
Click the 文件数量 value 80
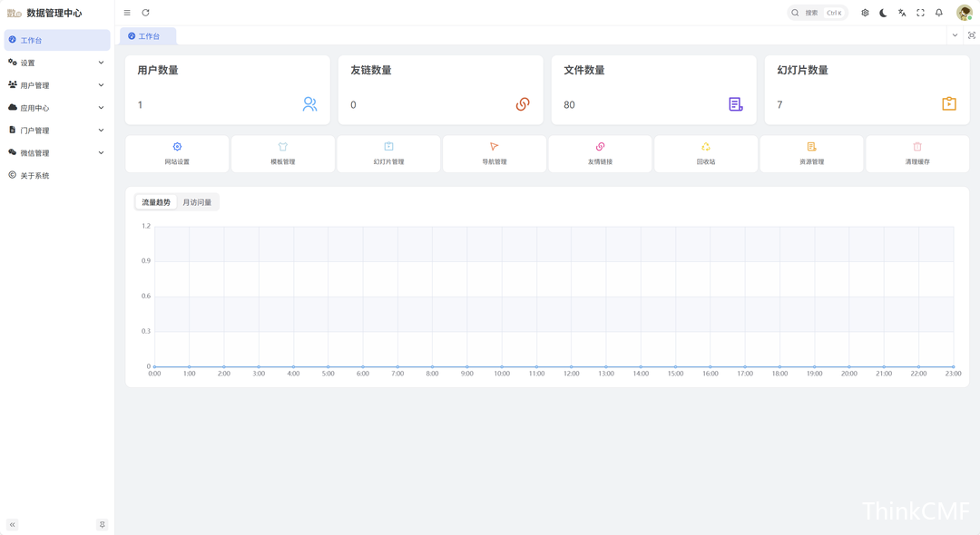pos(569,105)
